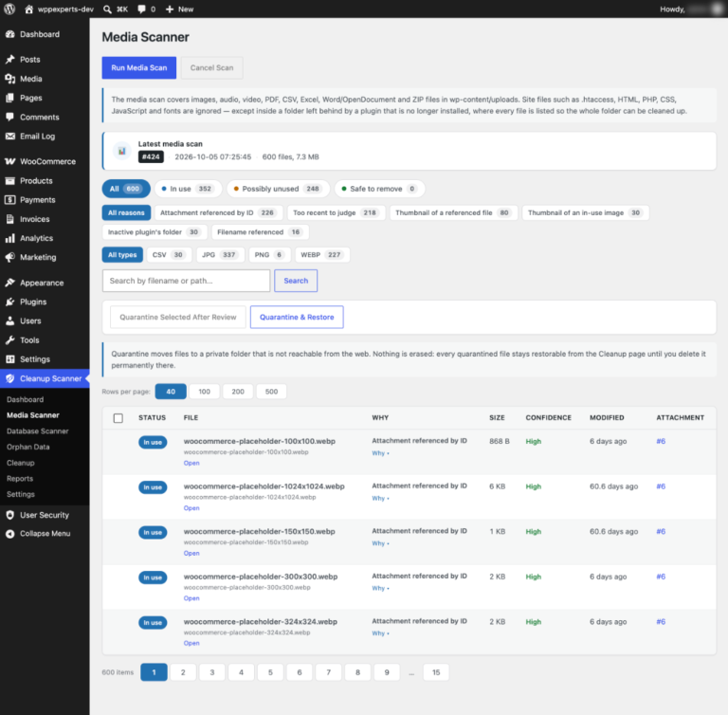Click the Cancel Scan button
728x715 pixels.
(211, 68)
